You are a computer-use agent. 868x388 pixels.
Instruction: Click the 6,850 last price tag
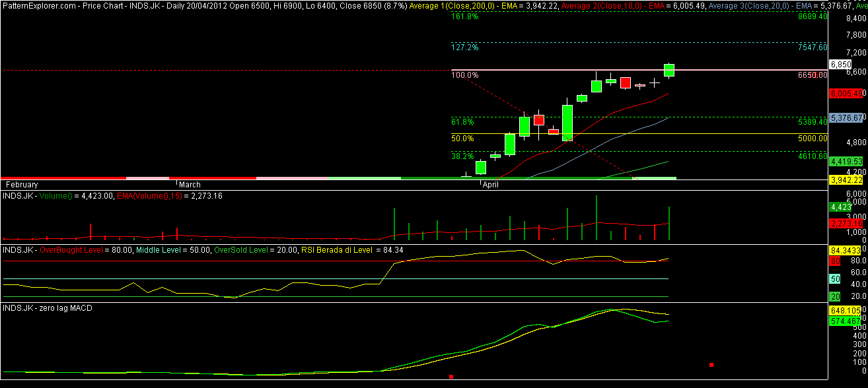click(840, 64)
